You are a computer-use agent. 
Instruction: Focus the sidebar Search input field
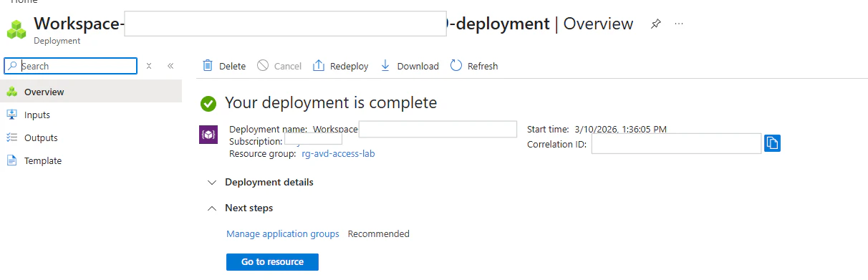(x=71, y=66)
